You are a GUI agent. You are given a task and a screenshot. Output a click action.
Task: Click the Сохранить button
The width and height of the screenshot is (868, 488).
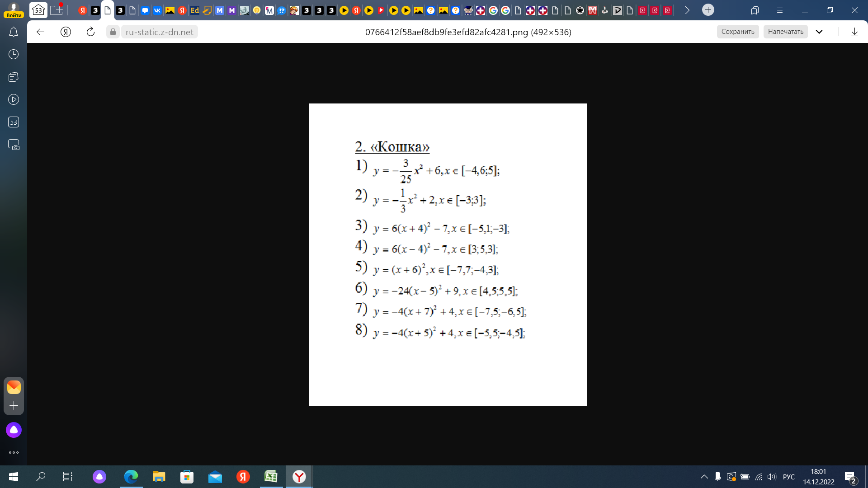737,32
